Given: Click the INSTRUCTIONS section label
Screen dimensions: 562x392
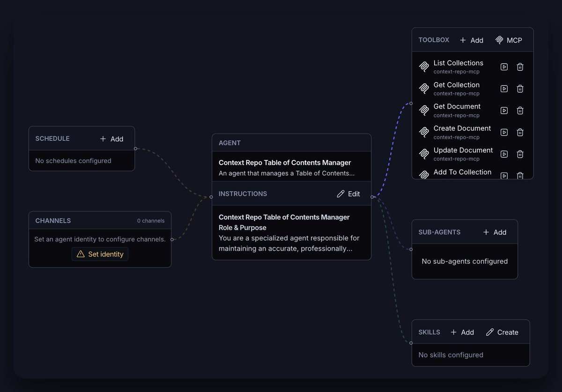Looking at the screenshot, I should [243, 194].
